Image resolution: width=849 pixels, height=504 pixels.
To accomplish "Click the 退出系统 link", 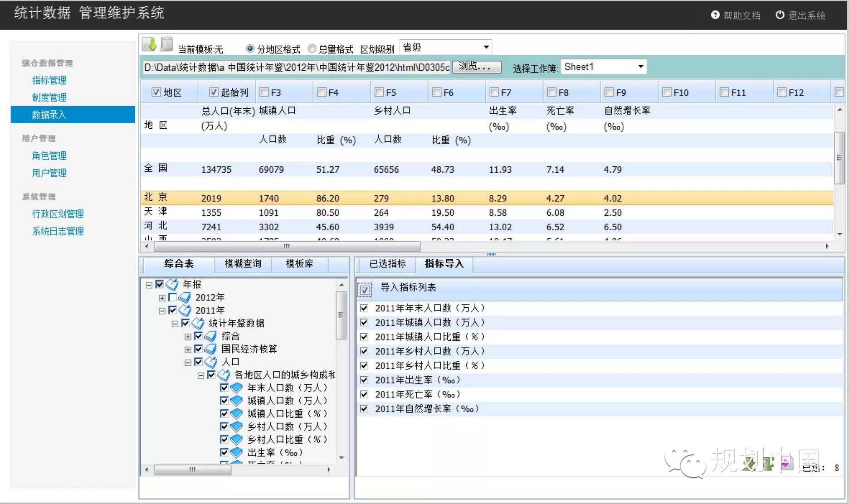I will pyautogui.click(x=806, y=15).
